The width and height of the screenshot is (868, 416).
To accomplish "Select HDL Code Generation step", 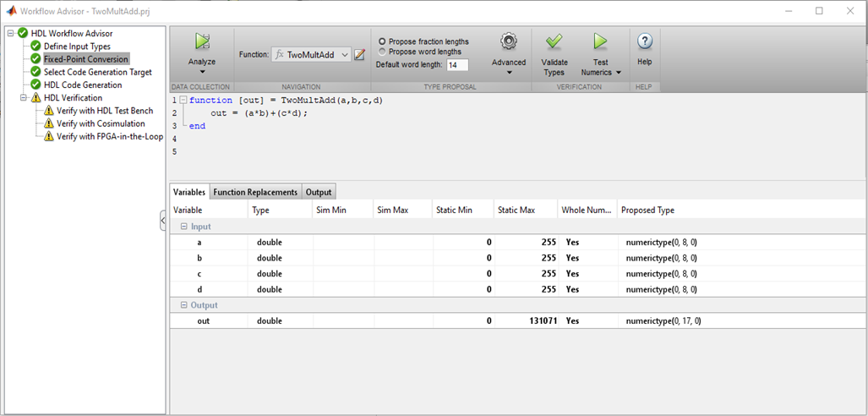I will click(x=83, y=85).
